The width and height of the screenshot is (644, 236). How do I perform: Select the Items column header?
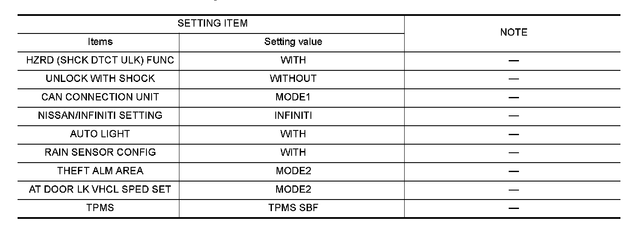coord(100,42)
